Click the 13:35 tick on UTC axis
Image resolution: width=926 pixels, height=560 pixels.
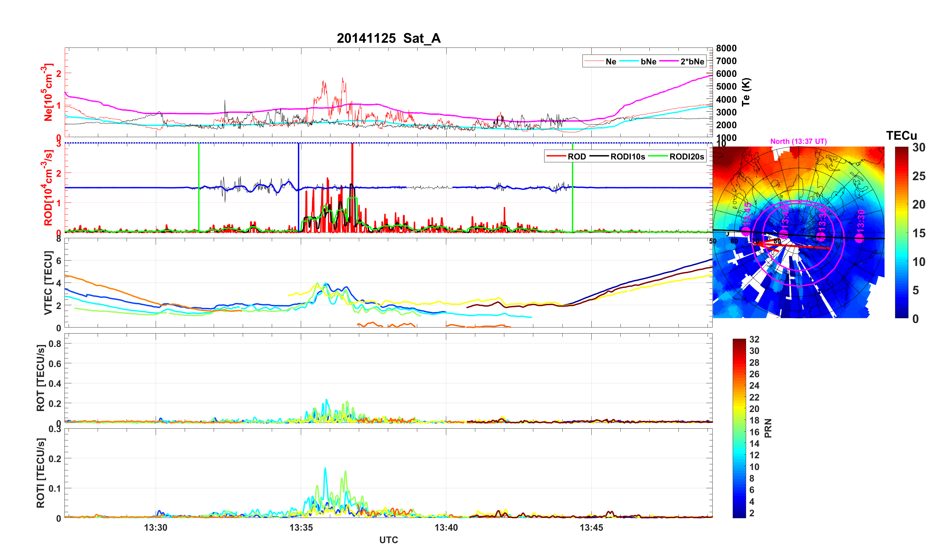click(x=301, y=528)
